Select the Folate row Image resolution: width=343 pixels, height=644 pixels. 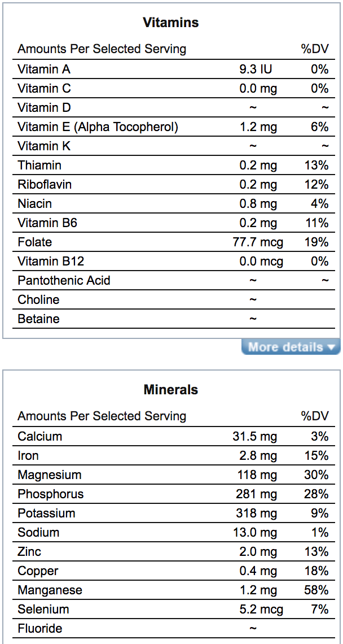point(35,242)
